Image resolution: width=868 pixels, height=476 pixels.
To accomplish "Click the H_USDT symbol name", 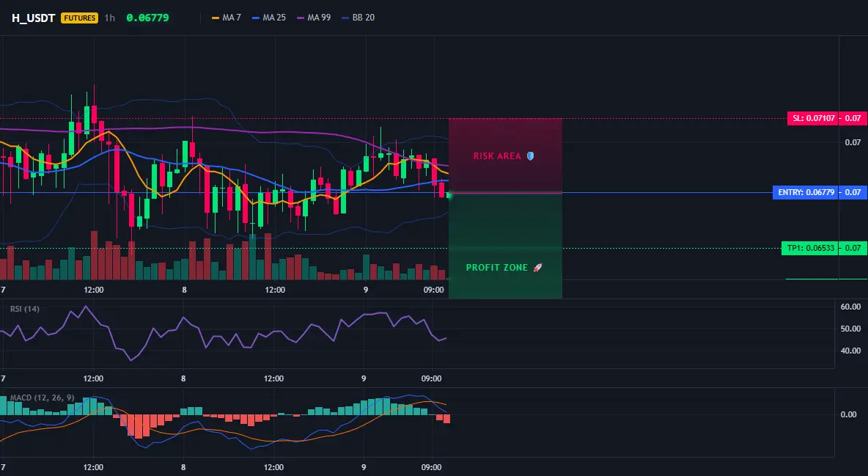I will point(33,18).
